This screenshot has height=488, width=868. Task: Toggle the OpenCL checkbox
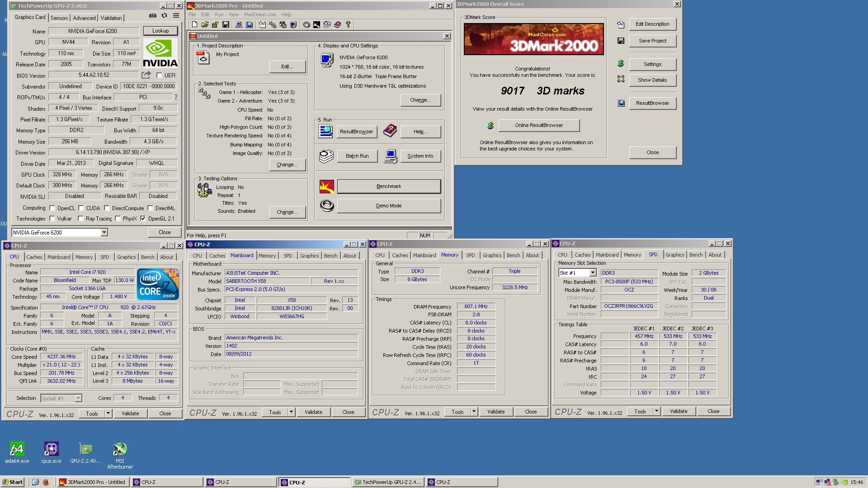point(52,208)
